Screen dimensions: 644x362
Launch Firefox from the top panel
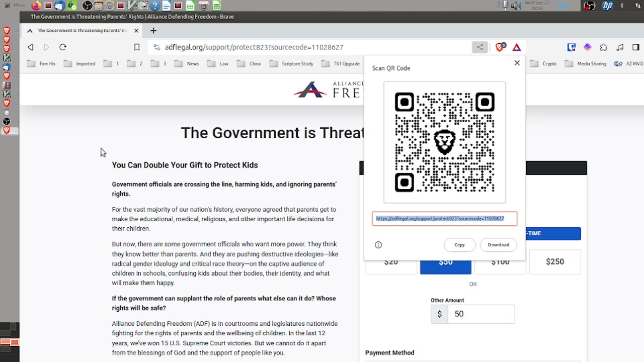(x=36, y=6)
